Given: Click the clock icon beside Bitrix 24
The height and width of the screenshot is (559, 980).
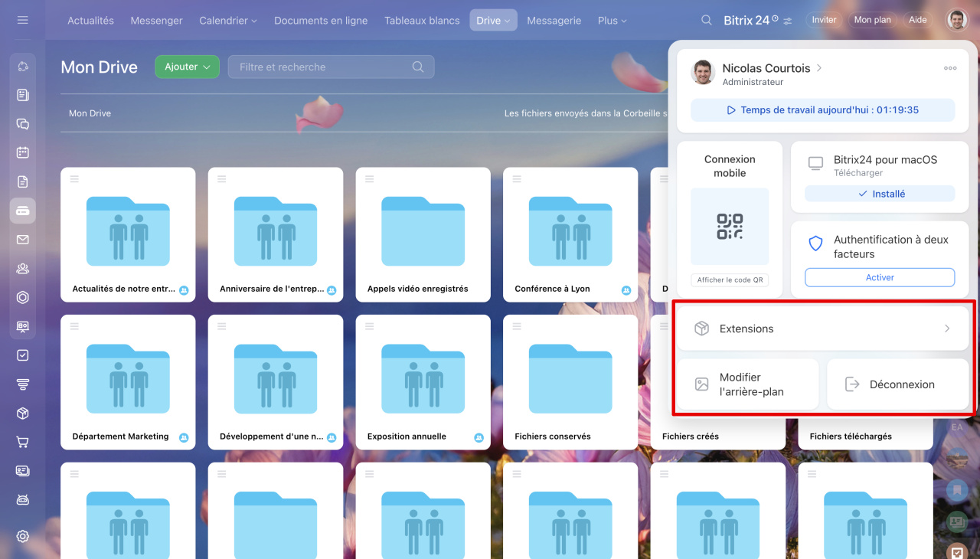Looking at the screenshot, I should [775, 18].
